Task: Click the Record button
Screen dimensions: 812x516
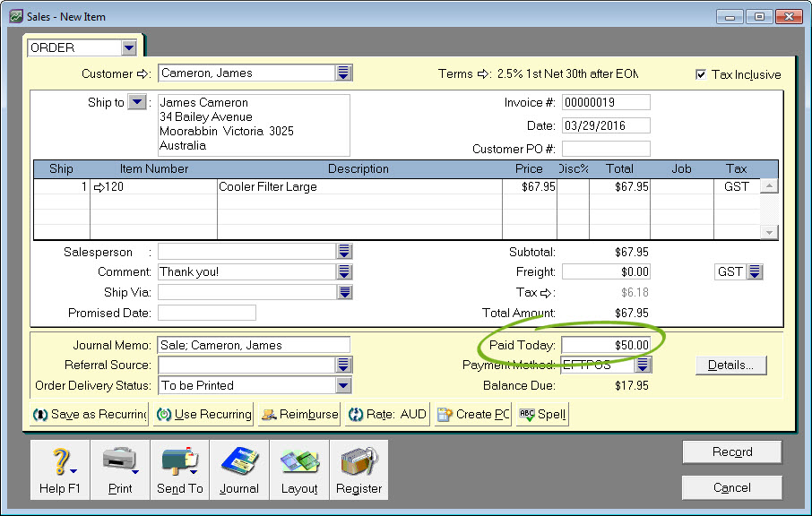Action: 731,452
